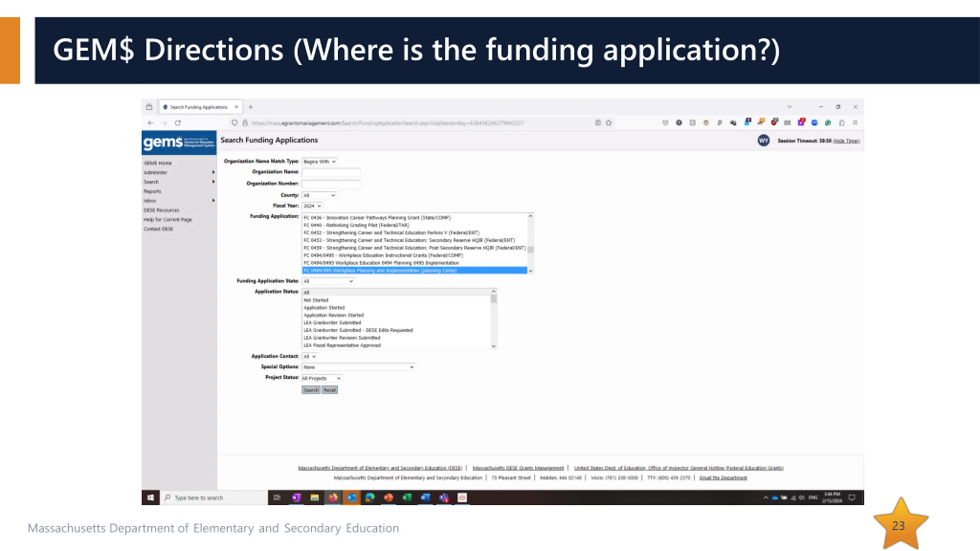Open the Application Contact dropdown
Viewport: 980px width, 551px height.
pos(309,356)
